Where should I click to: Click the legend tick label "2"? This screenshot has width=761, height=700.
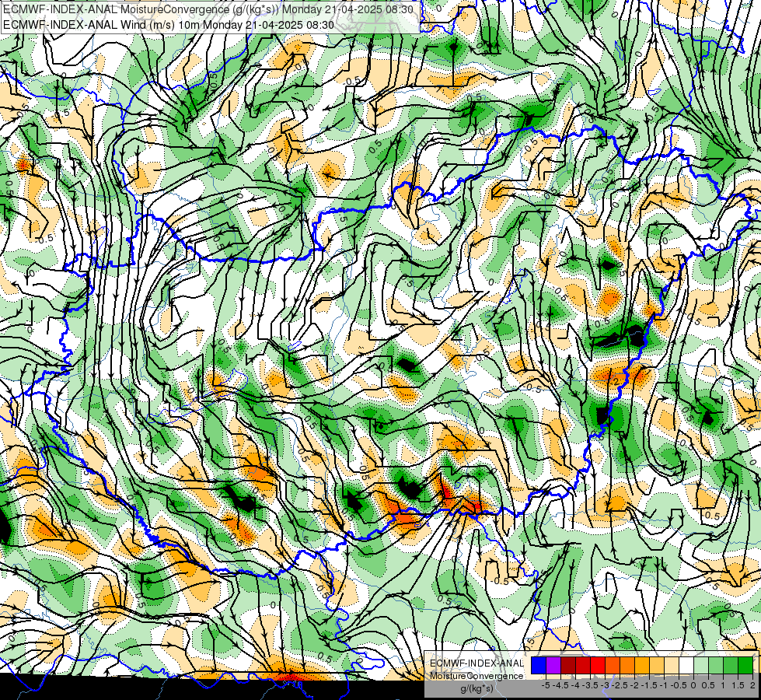click(752, 685)
